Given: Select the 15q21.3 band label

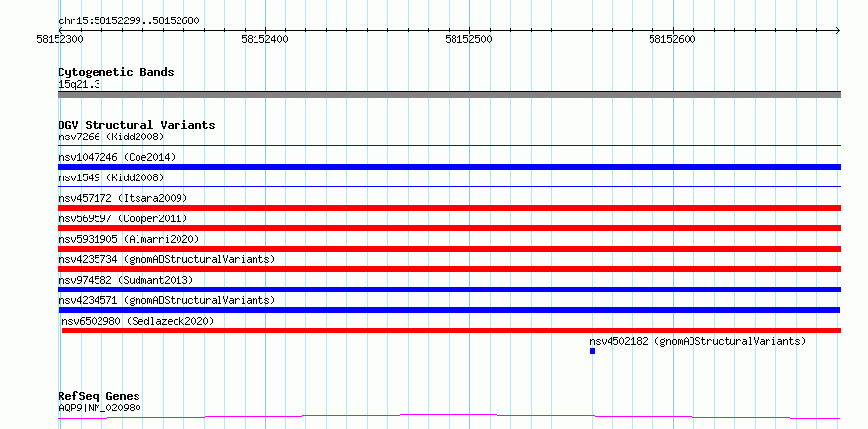Looking at the screenshot, I should click(79, 84).
